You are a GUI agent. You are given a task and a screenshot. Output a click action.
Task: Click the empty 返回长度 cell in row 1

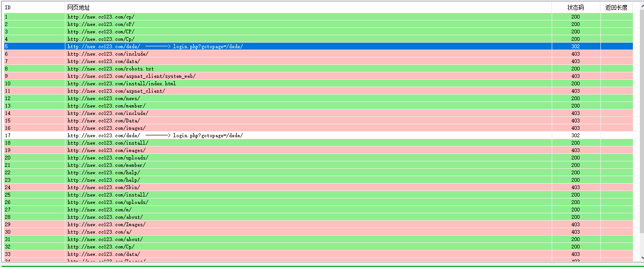(617, 17)
